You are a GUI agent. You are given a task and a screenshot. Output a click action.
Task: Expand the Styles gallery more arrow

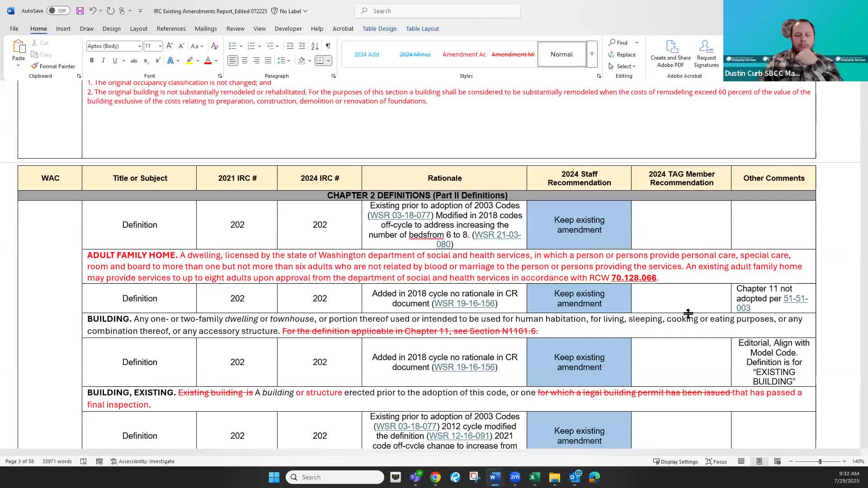592,54
